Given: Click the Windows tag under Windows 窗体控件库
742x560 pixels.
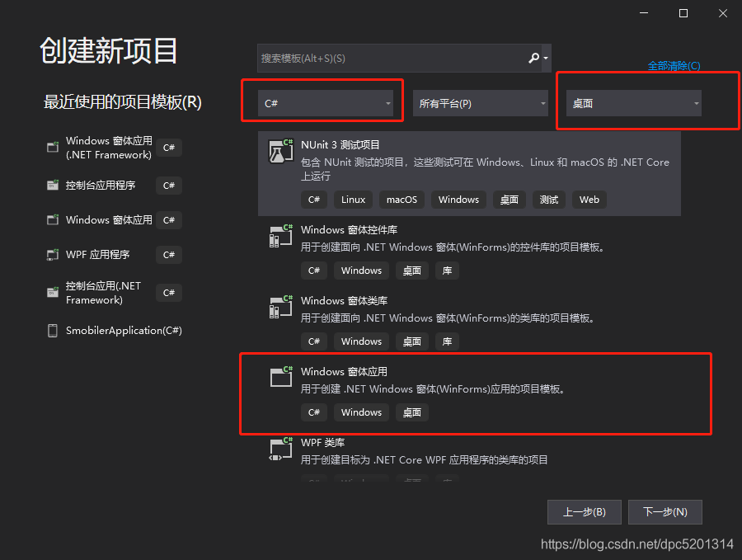Looking at the screenshot, I should click(x=362, y=271).
